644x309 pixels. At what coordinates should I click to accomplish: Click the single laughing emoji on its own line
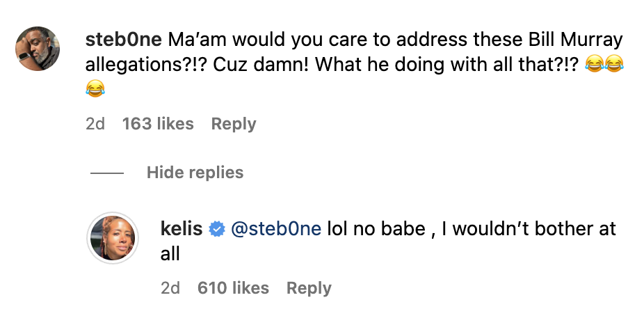[95, 88]
